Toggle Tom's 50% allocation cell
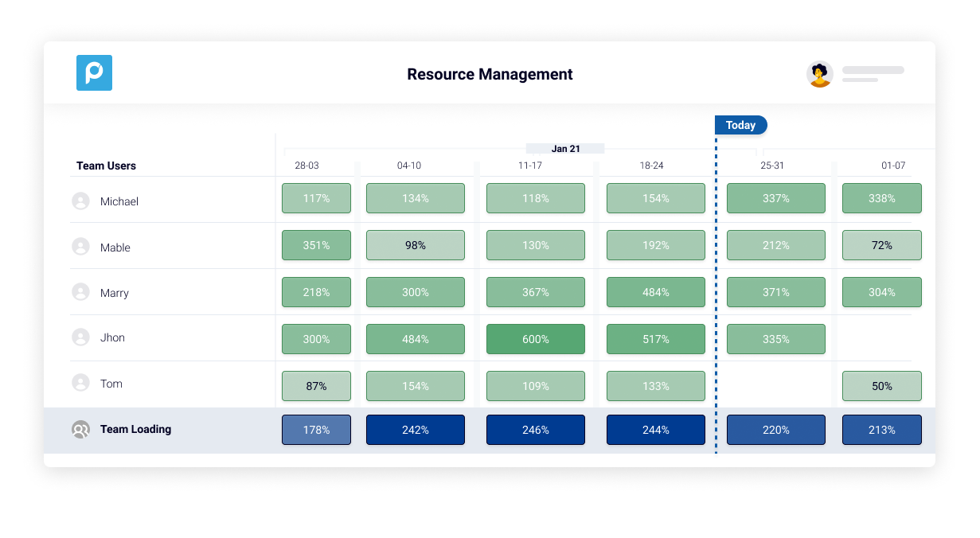This screenshot has height=538, width=980. click(881, 385)
